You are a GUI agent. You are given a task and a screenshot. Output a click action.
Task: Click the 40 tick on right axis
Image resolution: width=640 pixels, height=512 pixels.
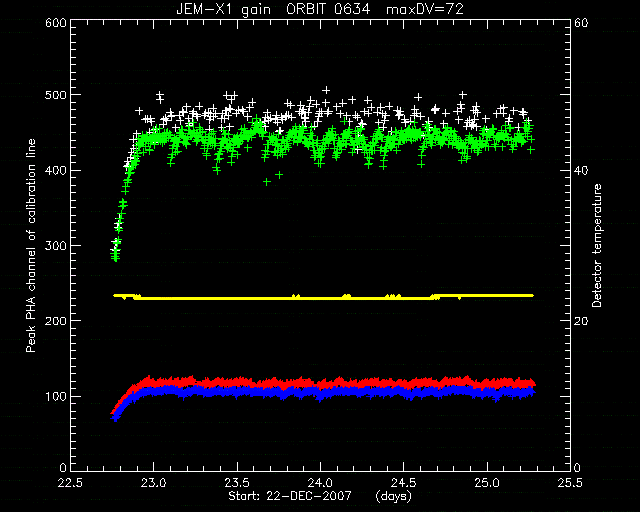pyautogui.click(x=581, y=170)
